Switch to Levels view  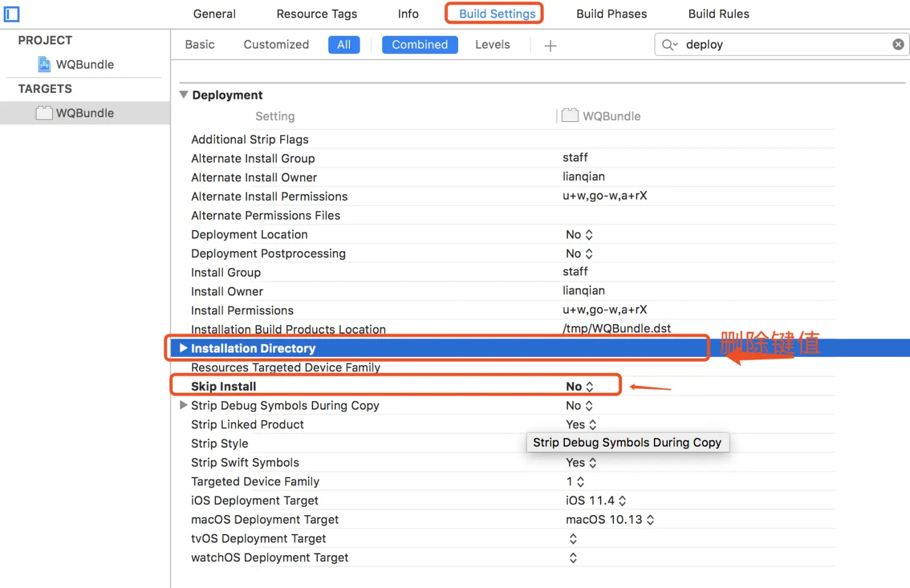coord(493,44)
